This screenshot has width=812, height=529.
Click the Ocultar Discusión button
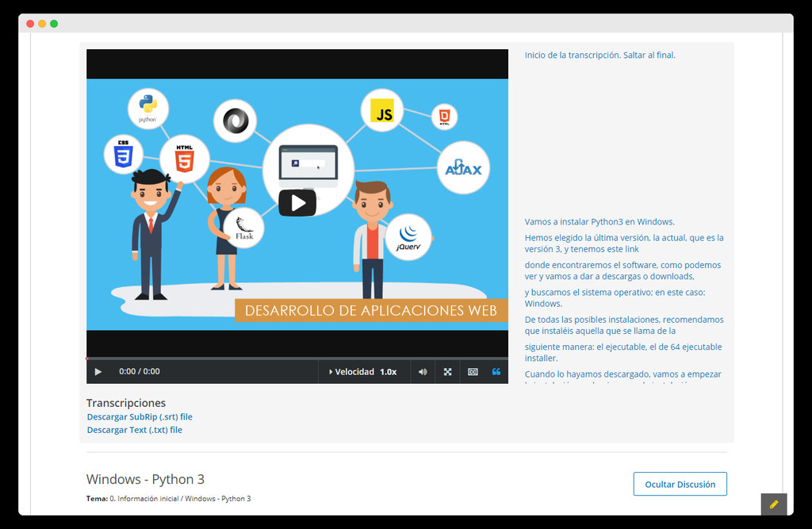[680, 484]
